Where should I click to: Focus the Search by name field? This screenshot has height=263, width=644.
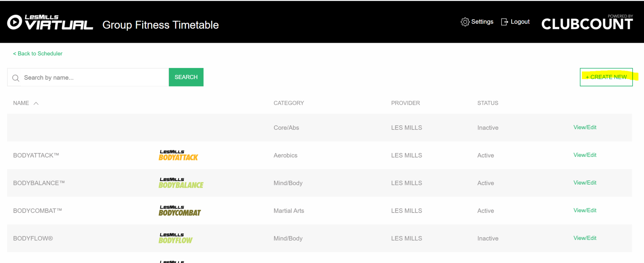click(88, 77)
